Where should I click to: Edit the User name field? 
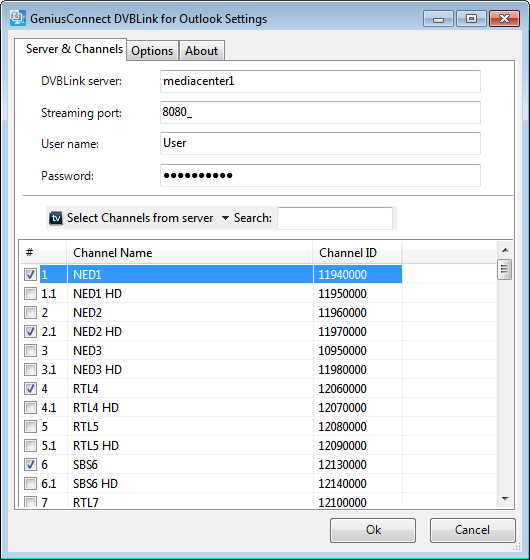pos(320,144)
